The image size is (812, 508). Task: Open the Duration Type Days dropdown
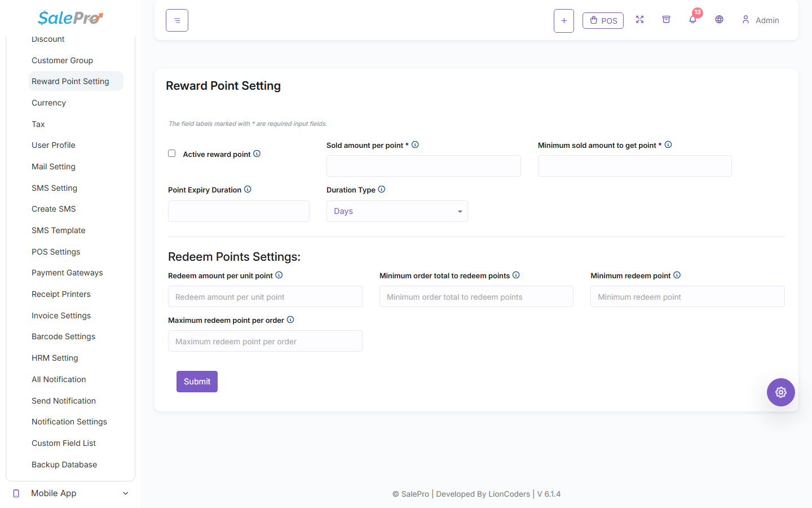click(x=397, y=211)
